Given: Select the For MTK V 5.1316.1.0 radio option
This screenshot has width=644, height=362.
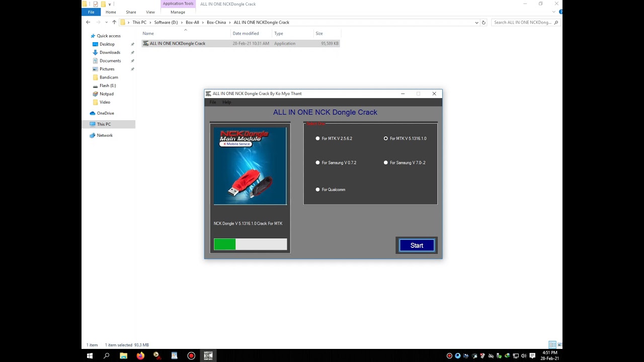Looking at the screenshot, I should (405, 138).
